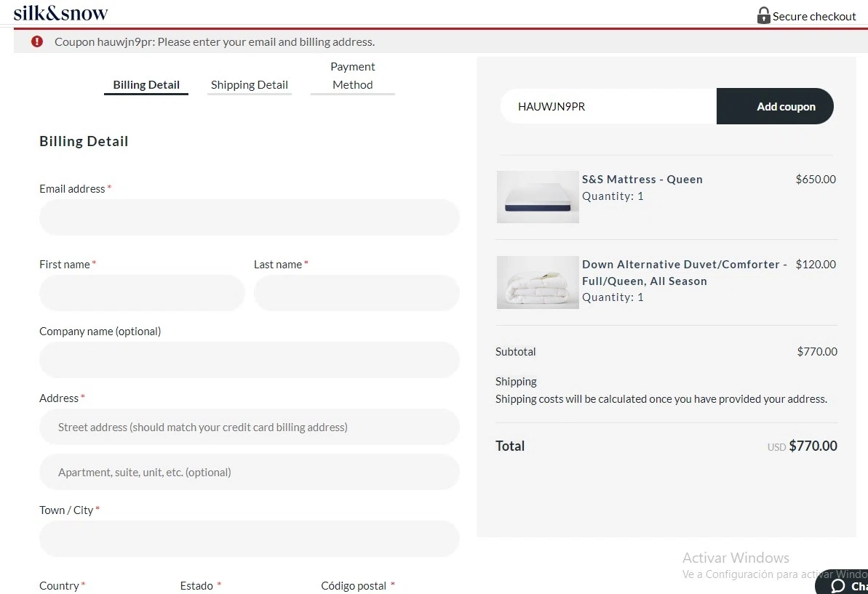Click the Add coupon button
868x594 pixels.
click(x=775, y=106)
